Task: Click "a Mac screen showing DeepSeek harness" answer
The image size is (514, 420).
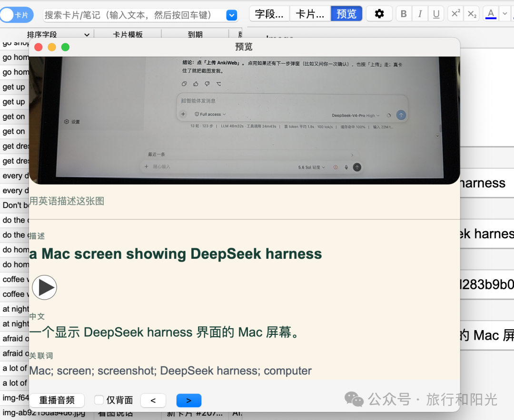Action: 176,254
